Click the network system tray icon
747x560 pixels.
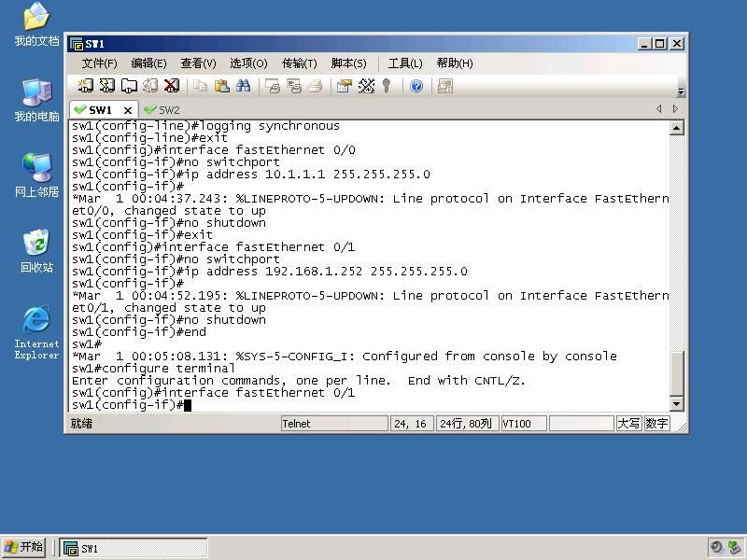click(734, 547)
